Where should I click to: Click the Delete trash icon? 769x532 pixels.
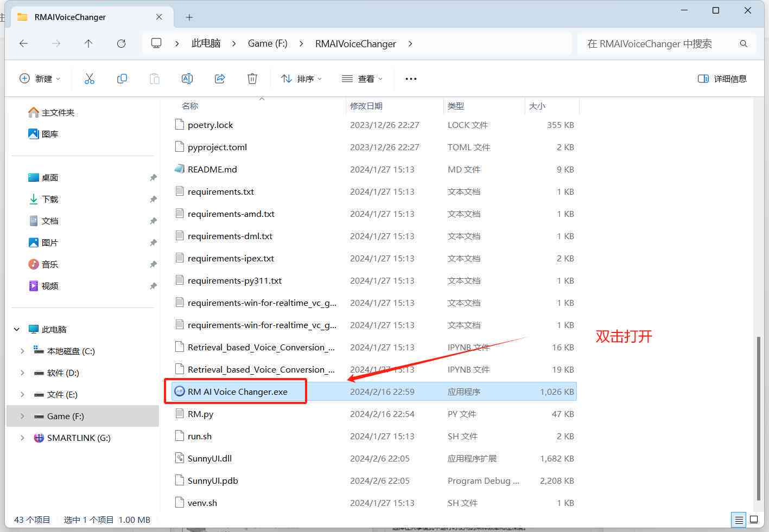coord(252,79)
